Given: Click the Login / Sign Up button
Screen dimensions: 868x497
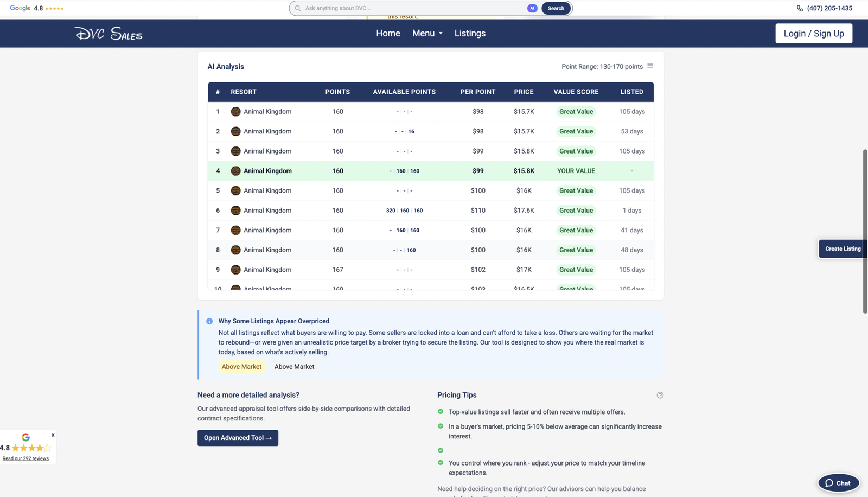Looking at the screenshot, I should [814, 33].
